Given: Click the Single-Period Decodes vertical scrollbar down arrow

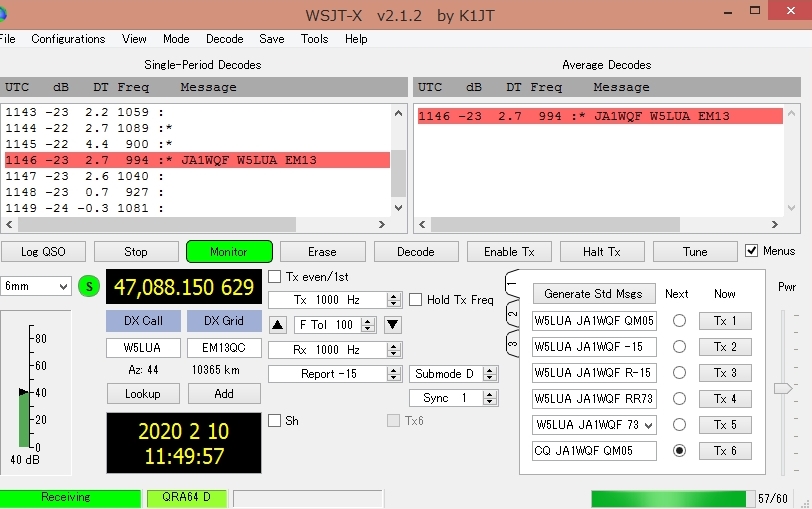Looking at the screenshot, I should click(x=398, y=208).
